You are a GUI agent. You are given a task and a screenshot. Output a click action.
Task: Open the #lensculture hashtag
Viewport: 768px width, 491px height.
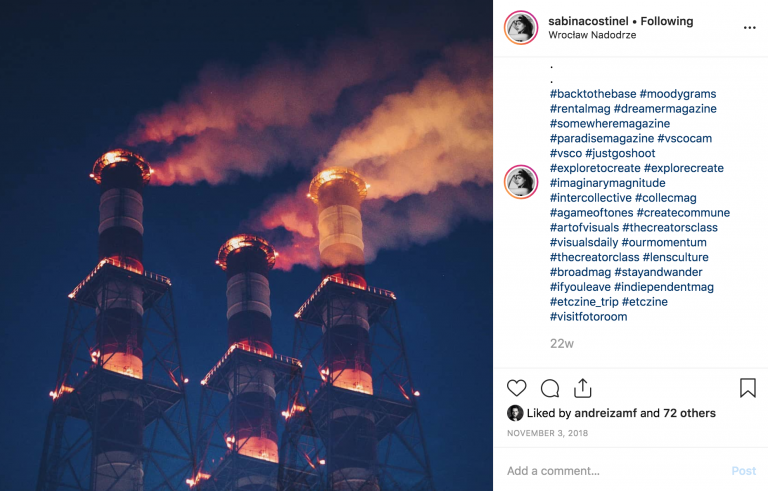coord(675,257)
